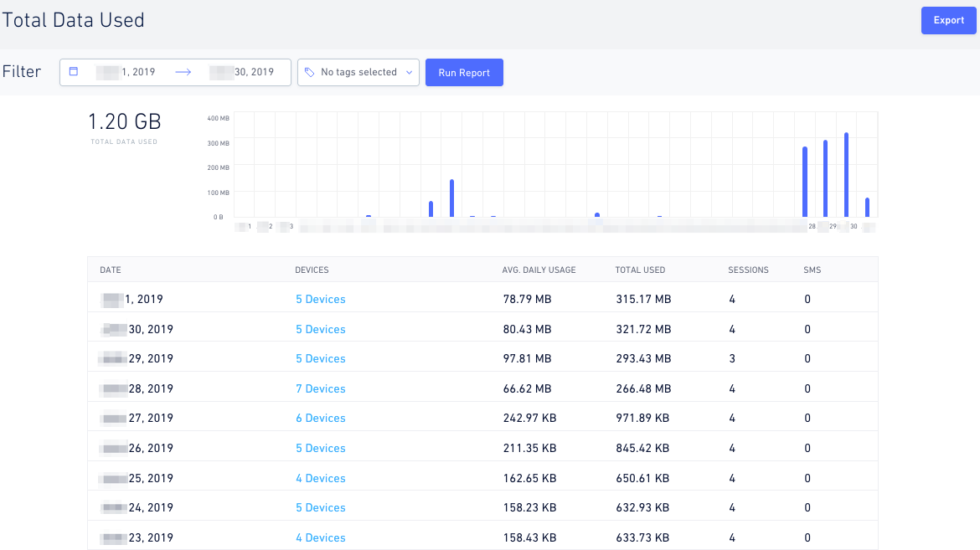Click the SESSIONS column header
The height and width of the screenshot is (550, 980).
click(x=748, y=270)
